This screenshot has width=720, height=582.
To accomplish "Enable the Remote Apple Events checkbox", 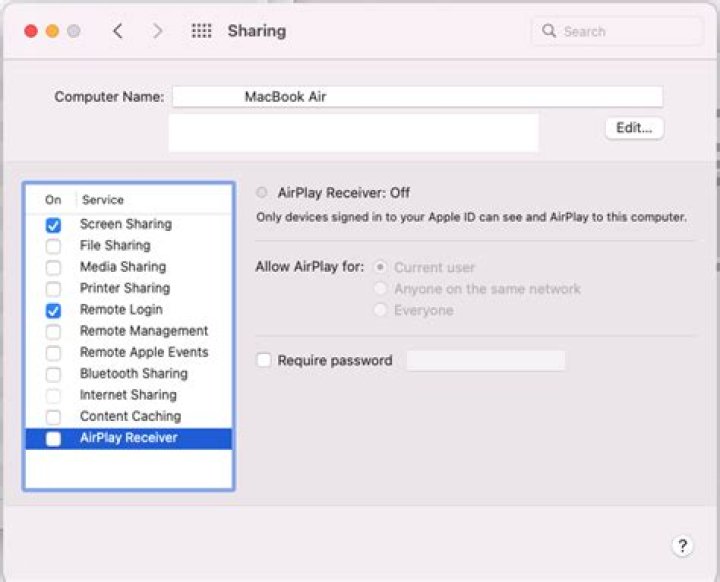I will coord(53,353).
